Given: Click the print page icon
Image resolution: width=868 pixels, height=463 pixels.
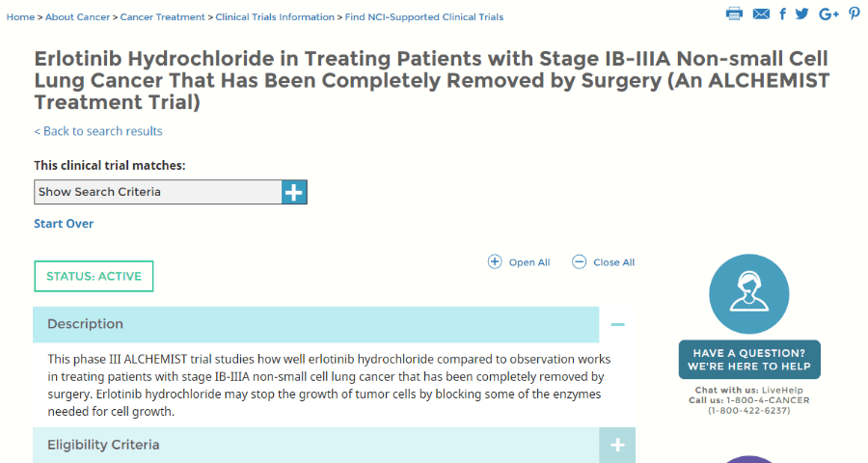Looking at the screenshot, I should click(734, 14).
